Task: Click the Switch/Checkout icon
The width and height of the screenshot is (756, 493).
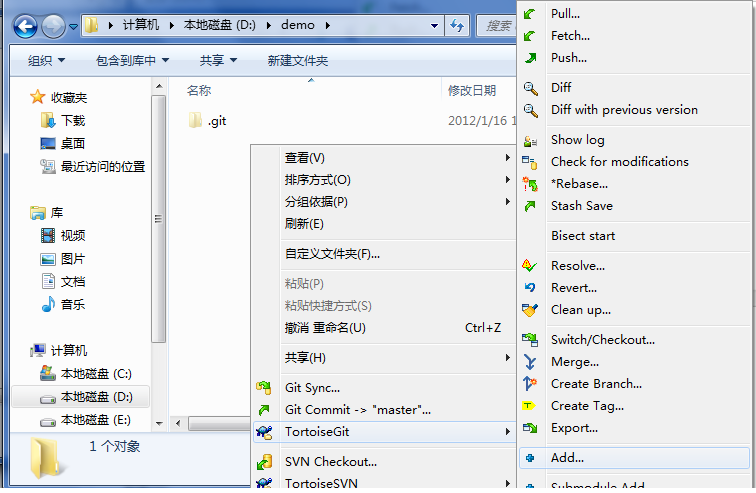Action: (x=530, y=340)
